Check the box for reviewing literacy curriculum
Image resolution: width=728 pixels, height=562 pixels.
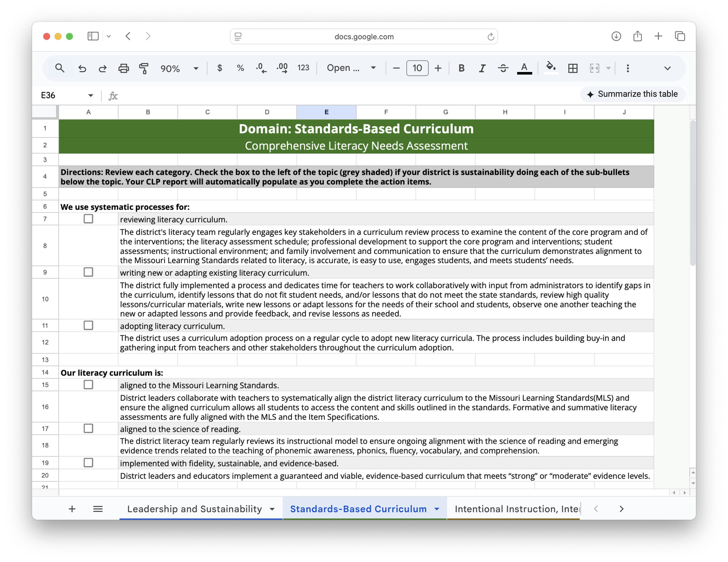(88, 219)
